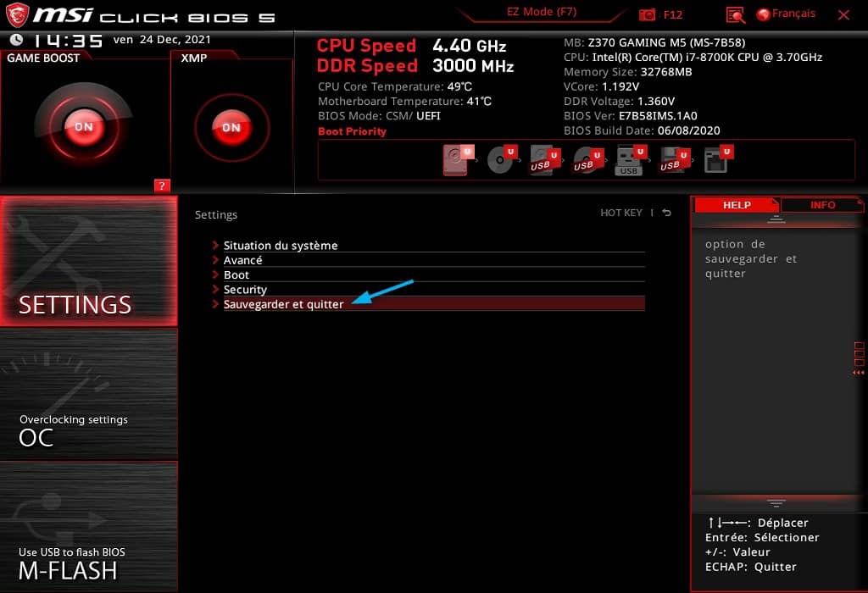Click CPU Core Temperature 49°C reading
This screenshot has height=593, width=868.
pos(395,86)
